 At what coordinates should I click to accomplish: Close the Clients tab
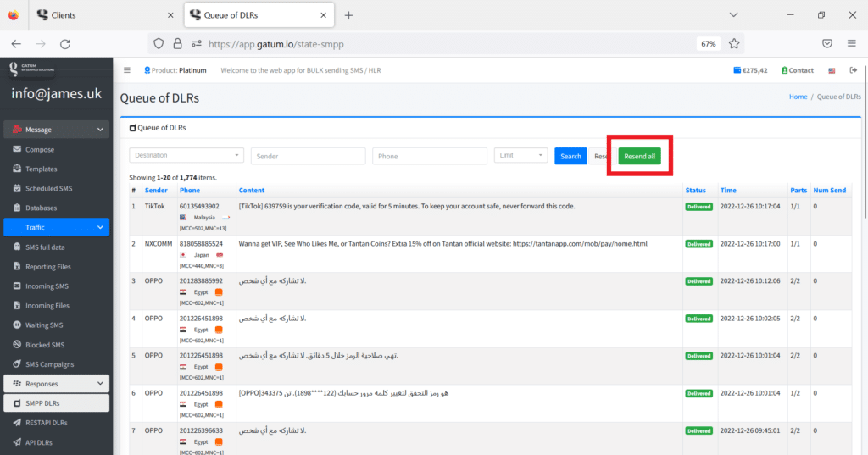pos(170,15)
